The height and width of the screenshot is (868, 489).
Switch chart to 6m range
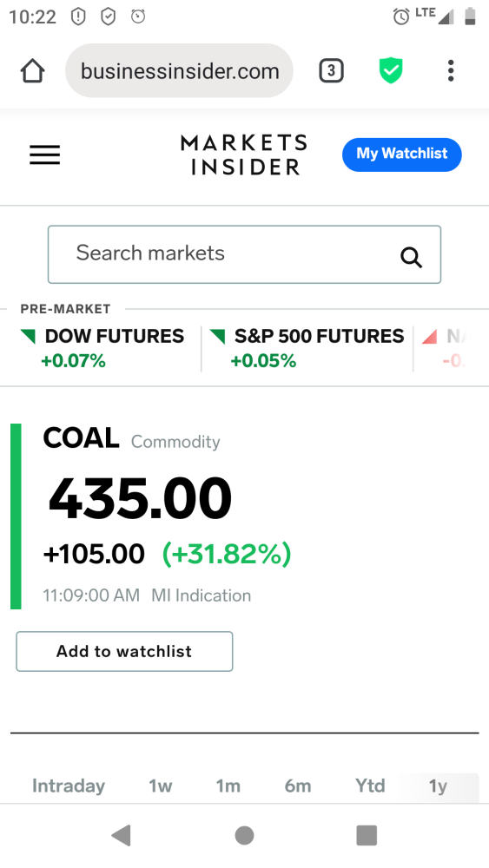[298, 786]
